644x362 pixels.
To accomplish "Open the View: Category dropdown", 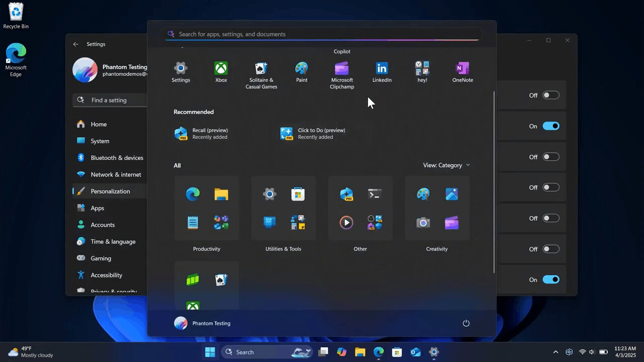I will (446, 165).
